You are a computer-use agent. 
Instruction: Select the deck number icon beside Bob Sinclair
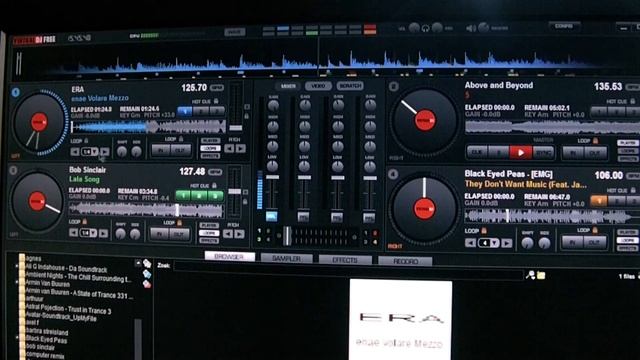(13, 170)
